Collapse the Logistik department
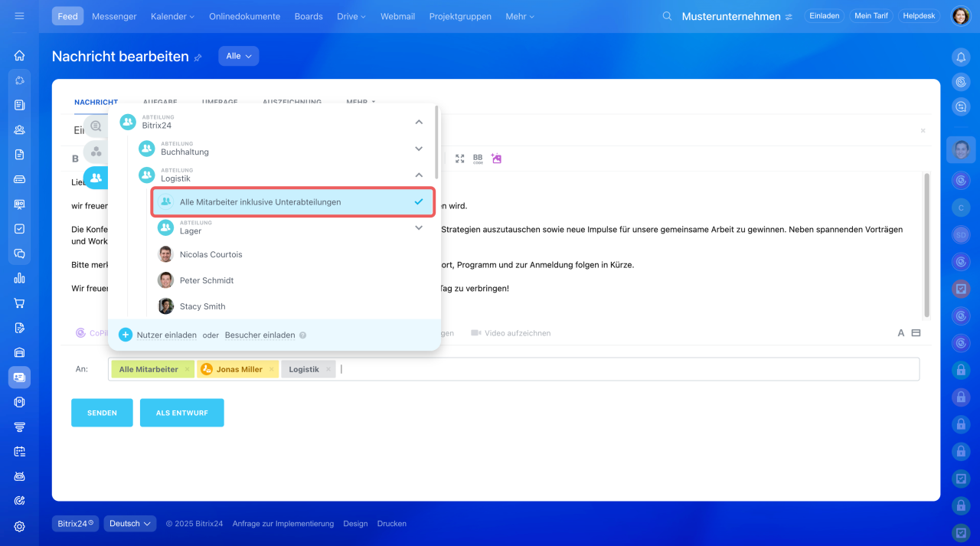 tap(419, 175)
